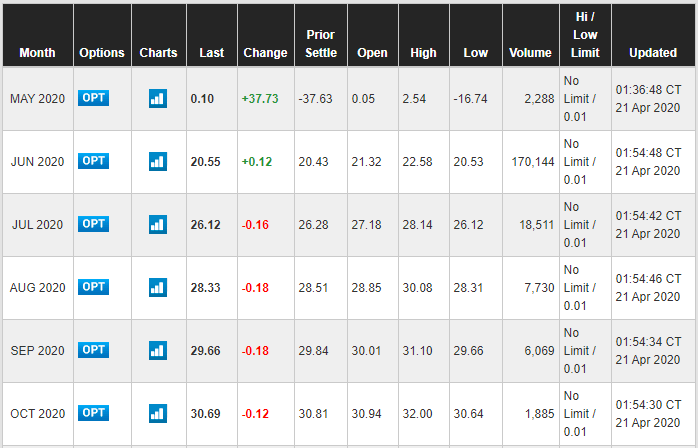Click the Last column header
Screen dimensions: 698x448
pos(211,53)
